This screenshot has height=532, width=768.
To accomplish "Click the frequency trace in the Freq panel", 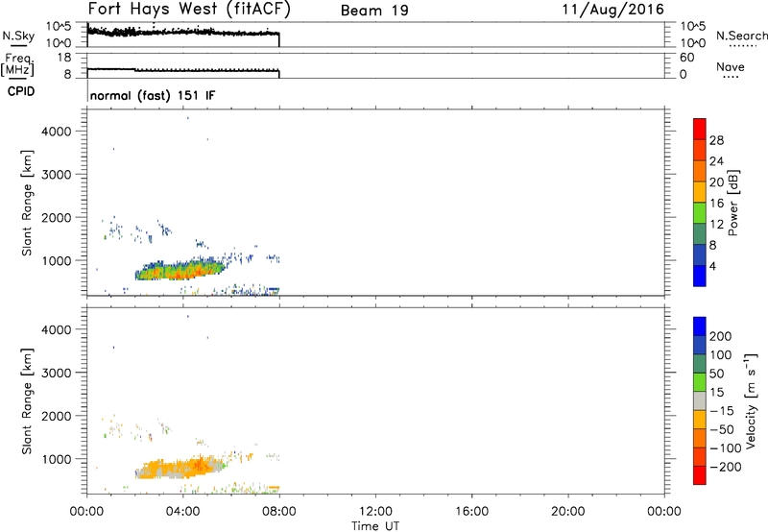I will [x=183, y=70].
